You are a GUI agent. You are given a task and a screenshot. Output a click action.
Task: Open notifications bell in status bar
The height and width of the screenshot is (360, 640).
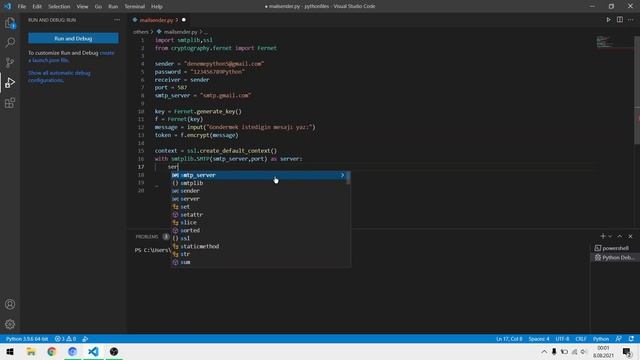coord(631,339)
